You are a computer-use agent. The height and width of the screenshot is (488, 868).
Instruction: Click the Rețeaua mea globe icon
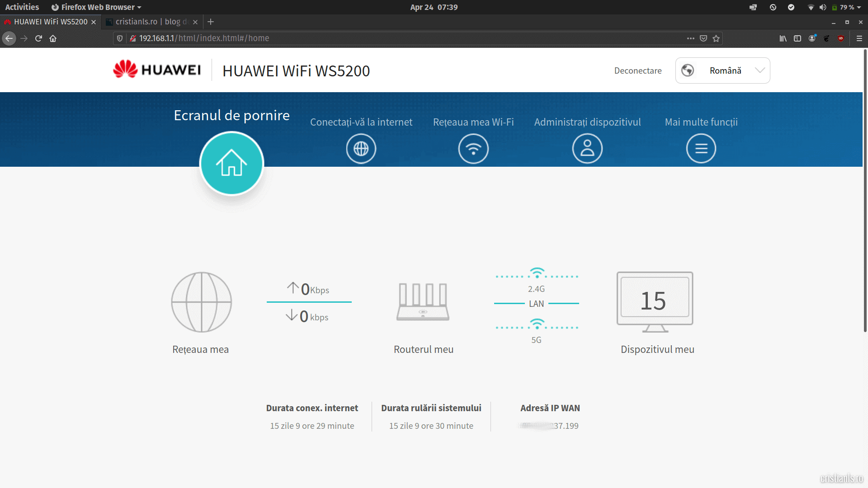(x=201, y=302)
